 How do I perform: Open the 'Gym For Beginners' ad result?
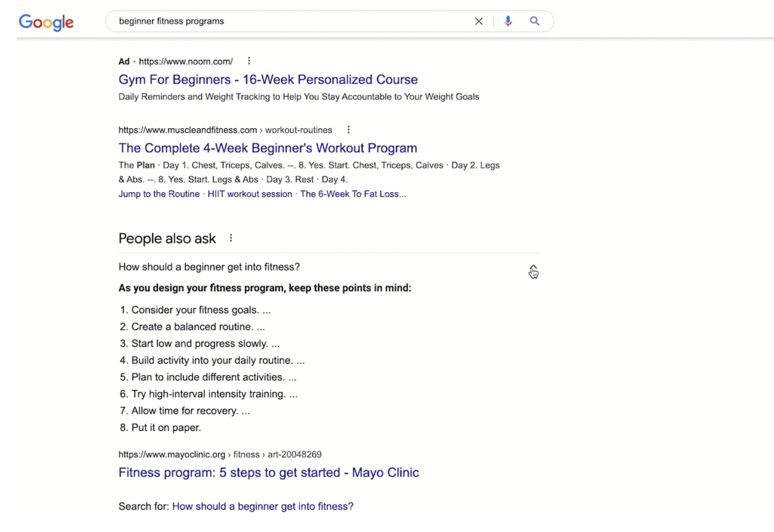pyautogui.click(x=268, y=80)
